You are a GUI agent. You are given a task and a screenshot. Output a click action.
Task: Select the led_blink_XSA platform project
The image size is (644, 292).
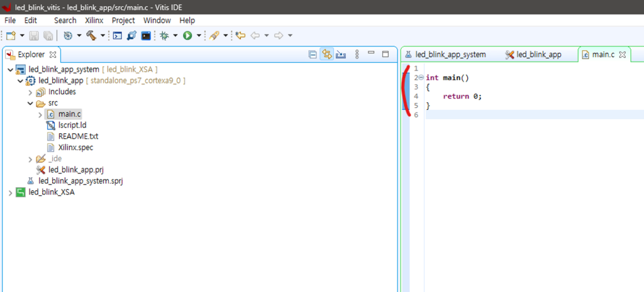click(52, 192)
